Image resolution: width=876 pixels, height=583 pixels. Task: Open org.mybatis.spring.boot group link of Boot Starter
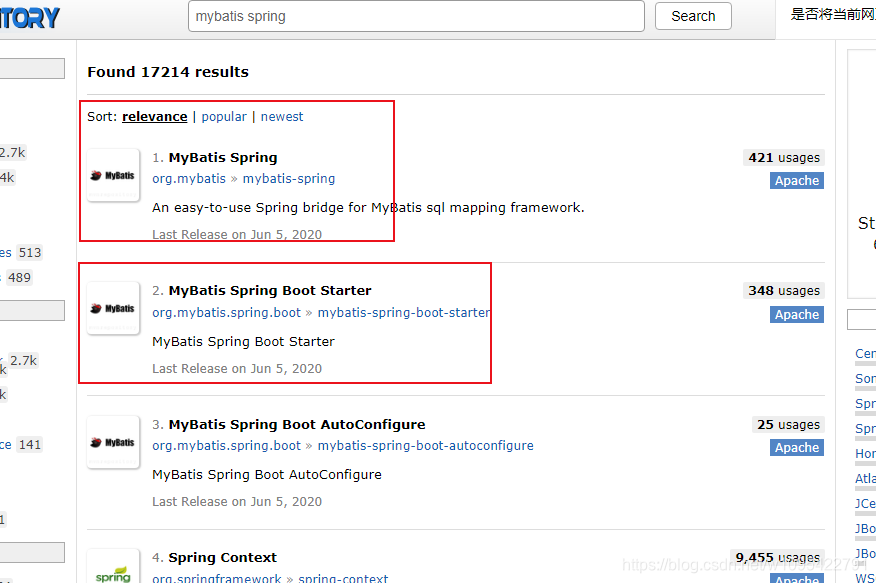(x=226, y=313)
